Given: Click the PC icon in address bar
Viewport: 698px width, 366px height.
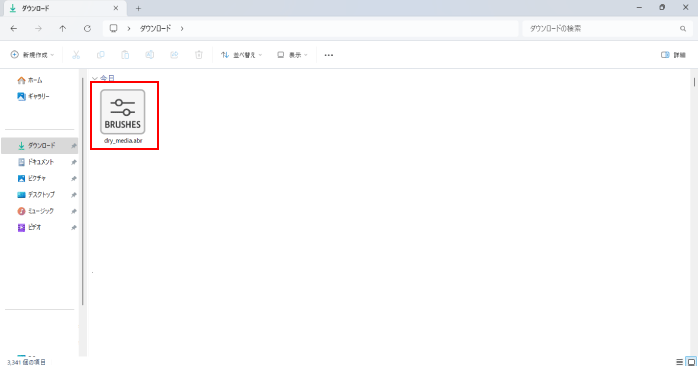Looking at the screenshot, I should [x=114, y=28].
